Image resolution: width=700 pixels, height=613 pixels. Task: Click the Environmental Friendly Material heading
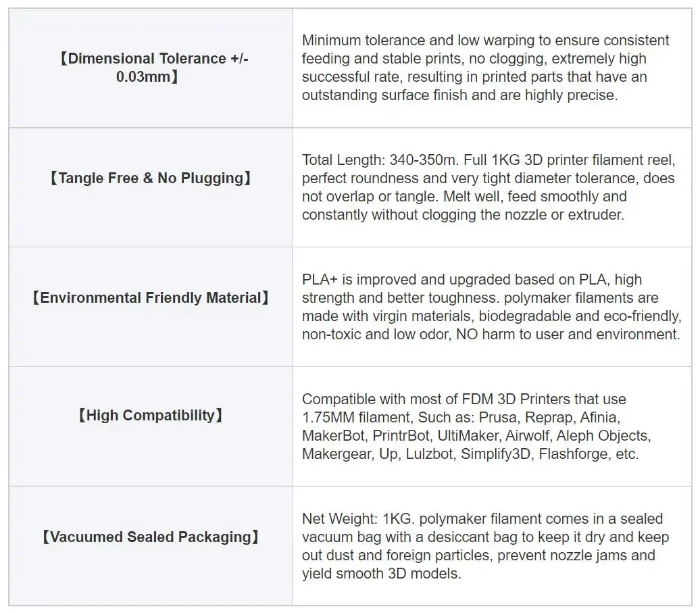[x=151, y=298]
